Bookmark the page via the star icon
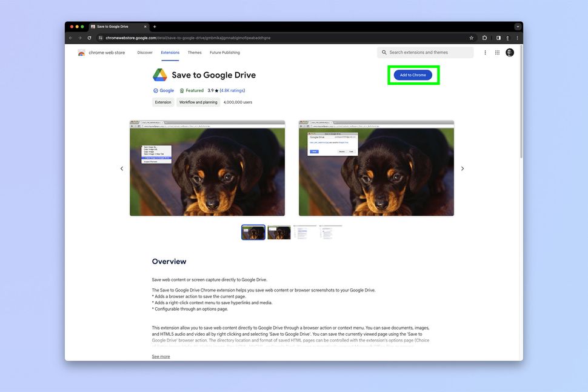 tap(471, 37)
